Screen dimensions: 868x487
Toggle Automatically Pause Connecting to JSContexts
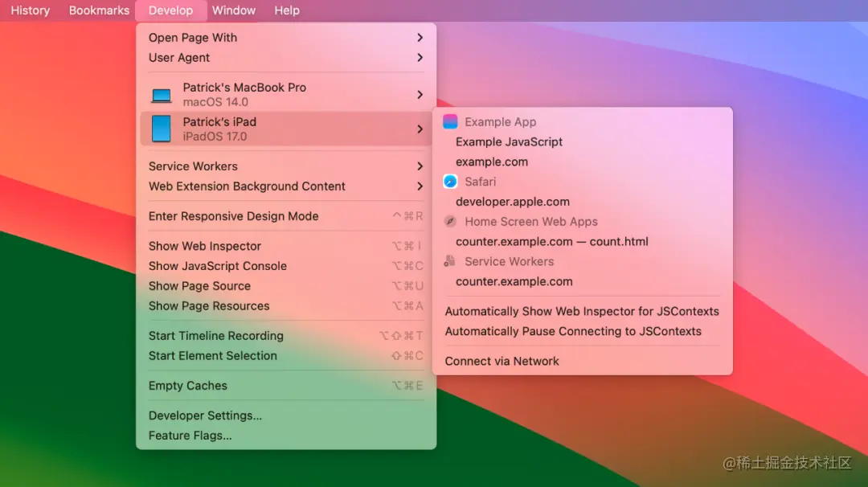(583, 331)
